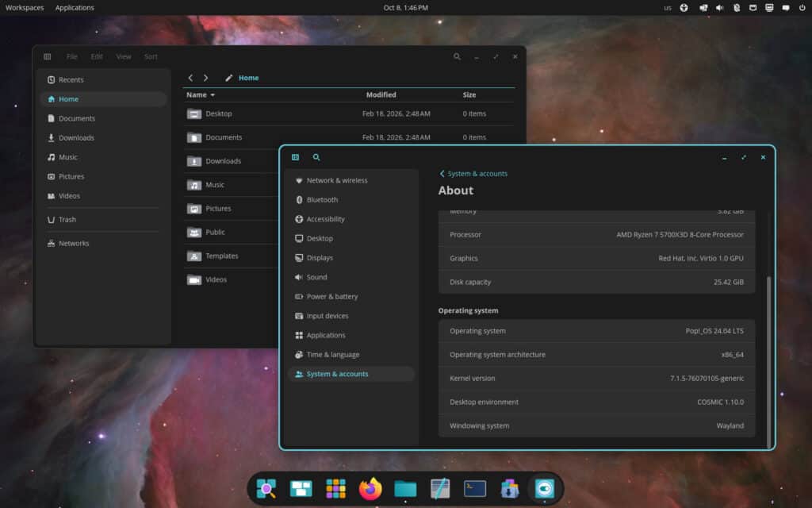Open Documents in the Files sidebar
812x508 pixels.
pyautogui.click(x=104, y=118)
